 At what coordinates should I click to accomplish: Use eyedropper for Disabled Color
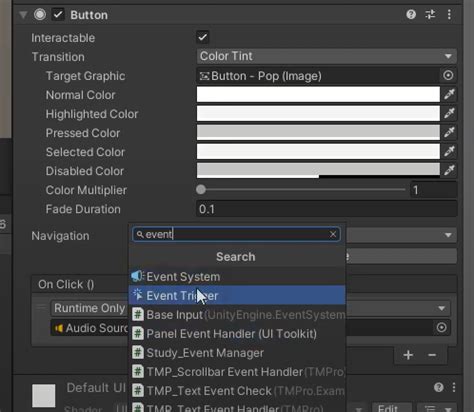click(x=449, y=171)
